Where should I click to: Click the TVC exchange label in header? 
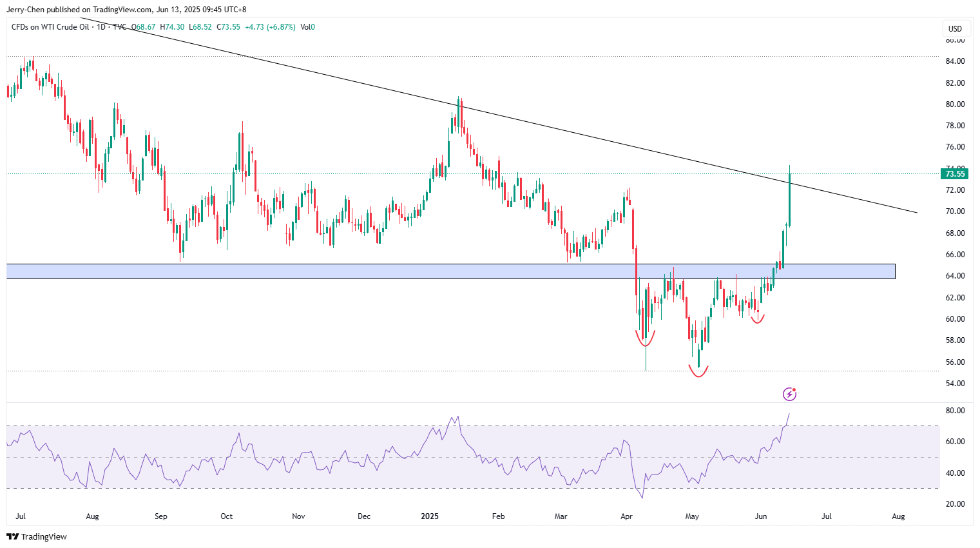120,27
